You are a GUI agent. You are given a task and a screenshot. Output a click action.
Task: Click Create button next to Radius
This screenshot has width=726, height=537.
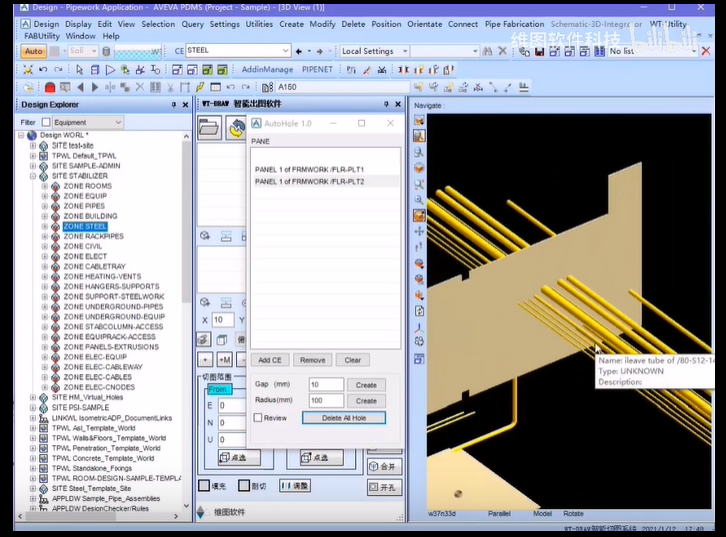[366, 400]
